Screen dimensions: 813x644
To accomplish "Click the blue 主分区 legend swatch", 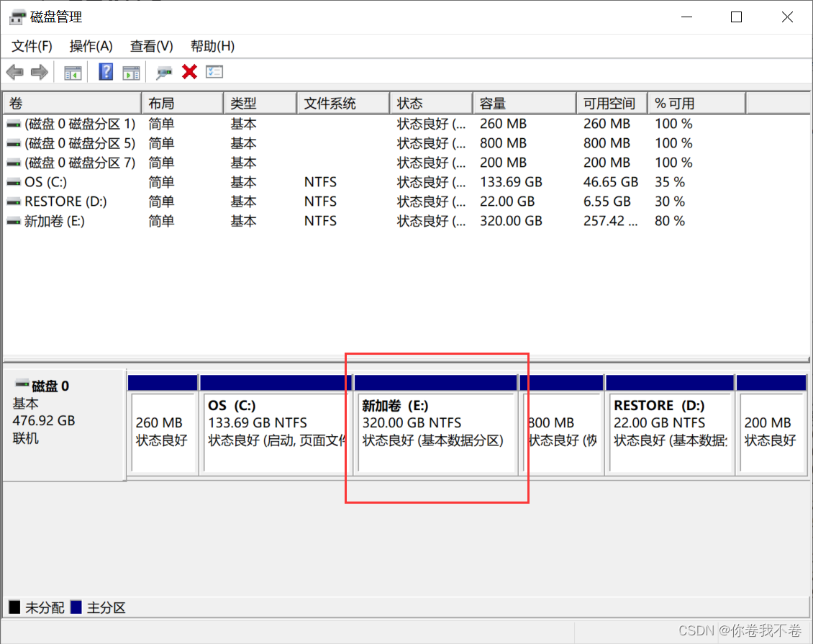I will click(76, 607).
